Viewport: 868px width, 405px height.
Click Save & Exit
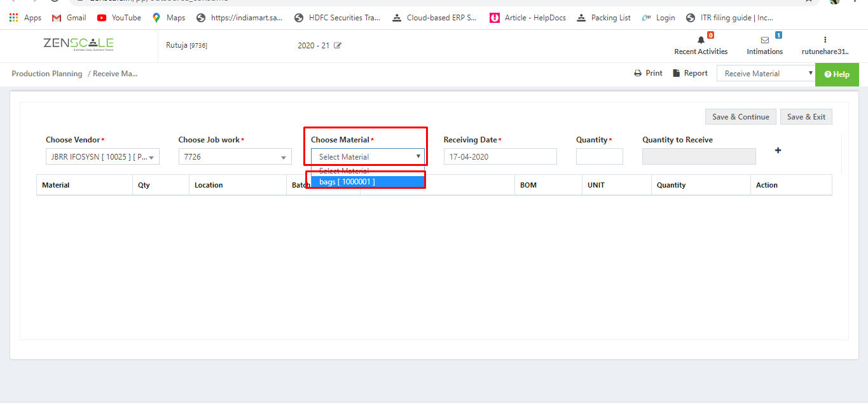[806, 117]
